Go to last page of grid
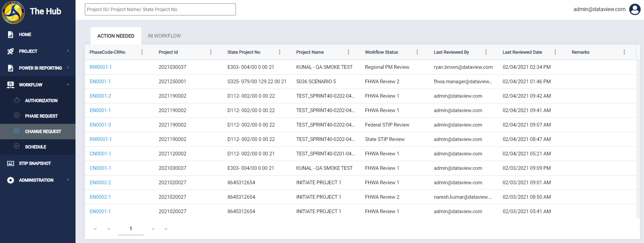Viewport: 644px width, 243px height. (x=166, y=229)
